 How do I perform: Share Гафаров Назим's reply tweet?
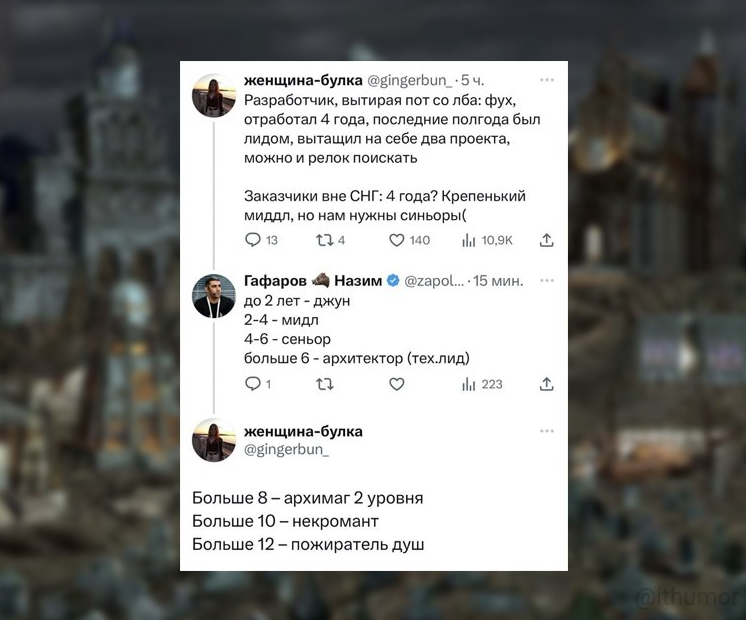point(547,384)
